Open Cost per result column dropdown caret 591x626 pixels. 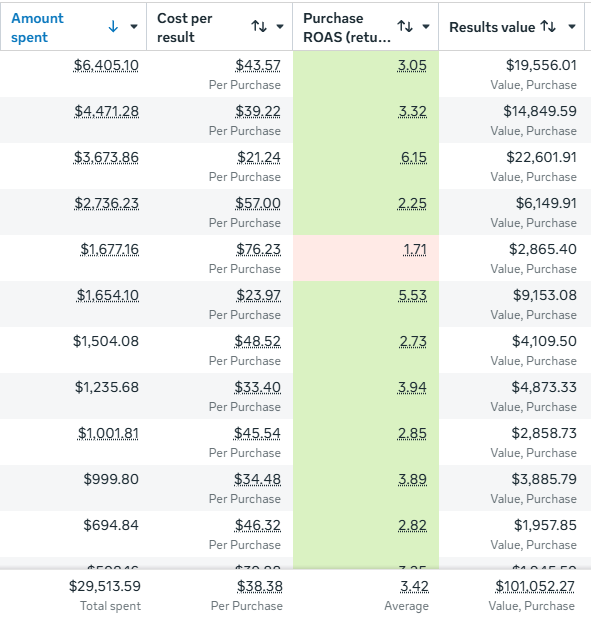pos(280,27)
